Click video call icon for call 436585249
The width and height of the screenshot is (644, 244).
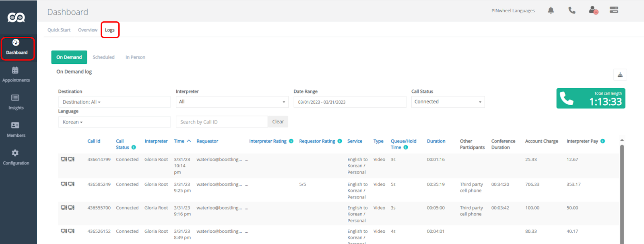point(68,184)
